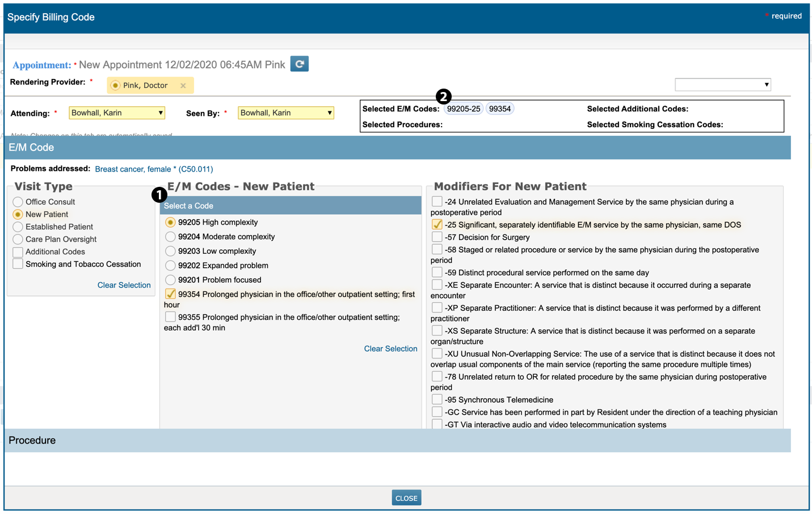
Task: Check Smoking and Tobacco Cessation
Action: click(18, 264)
